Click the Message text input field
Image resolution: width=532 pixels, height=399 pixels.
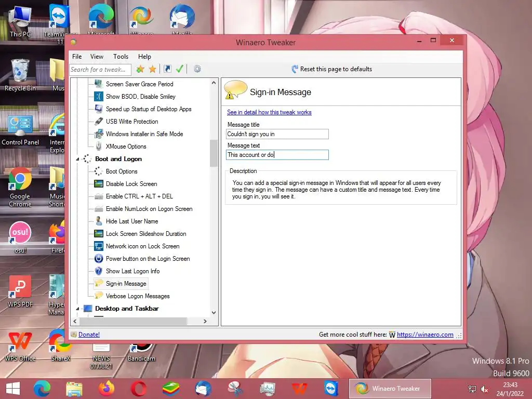tap(277, 155)
